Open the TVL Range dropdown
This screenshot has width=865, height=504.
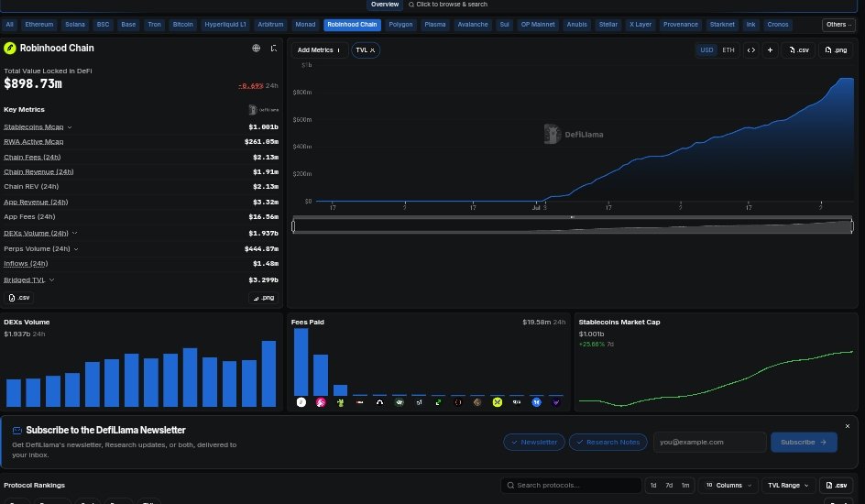788,486
